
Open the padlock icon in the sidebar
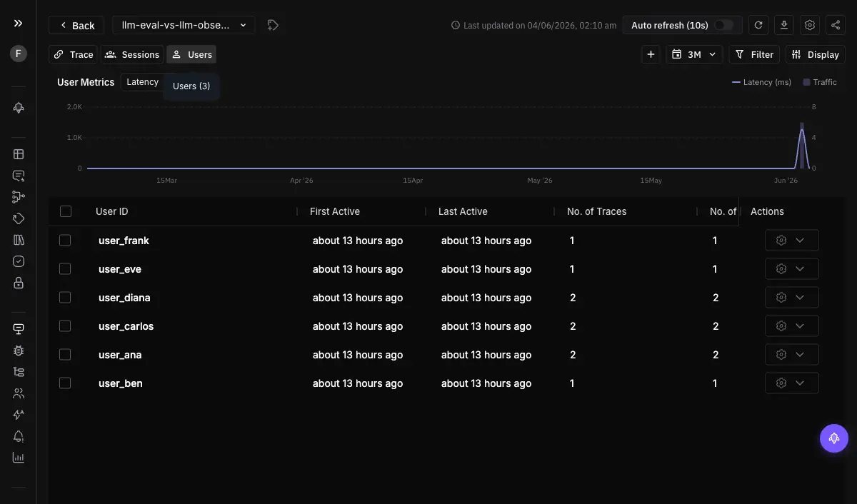pos(19,283)
